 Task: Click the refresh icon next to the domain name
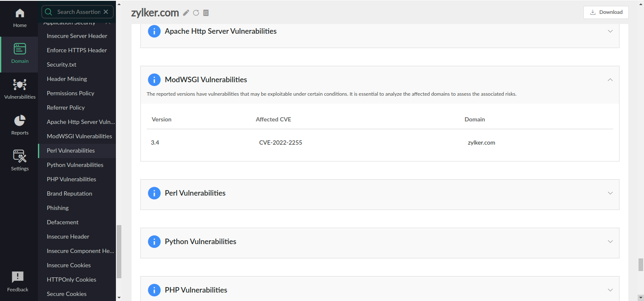[x=196, y=13]
